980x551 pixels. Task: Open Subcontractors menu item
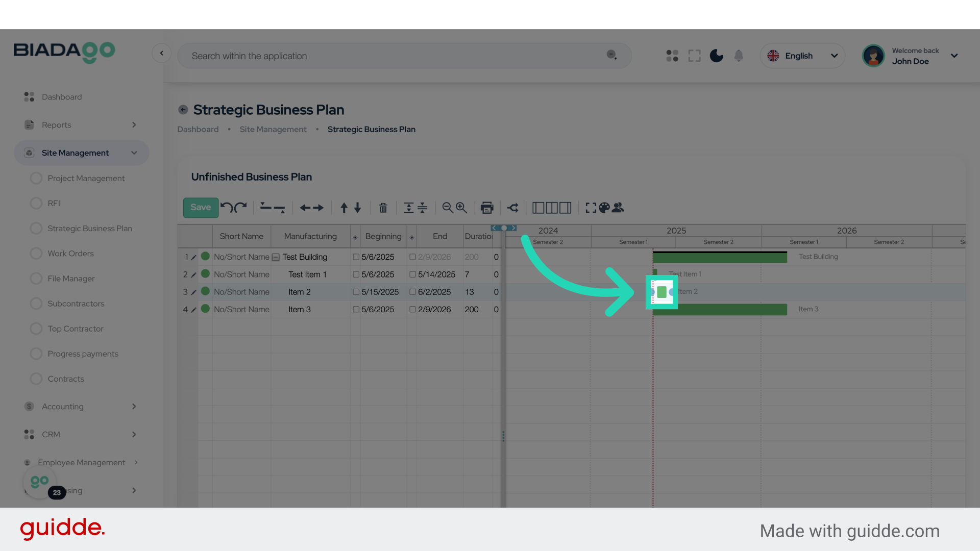tap(76, 304)
